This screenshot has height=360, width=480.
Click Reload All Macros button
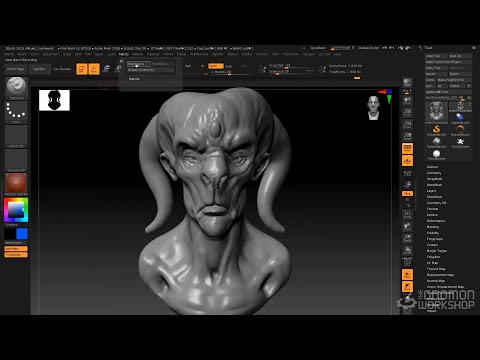(x=151, y=70)
